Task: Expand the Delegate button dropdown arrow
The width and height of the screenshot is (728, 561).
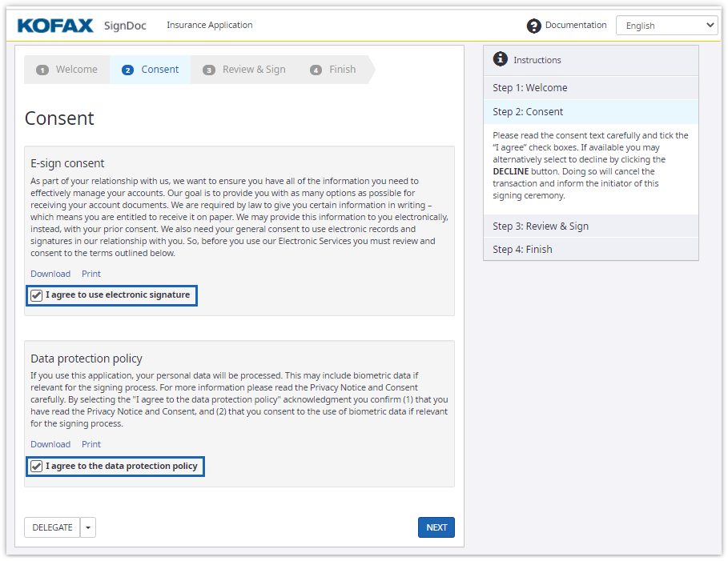Action: point(88,527)
